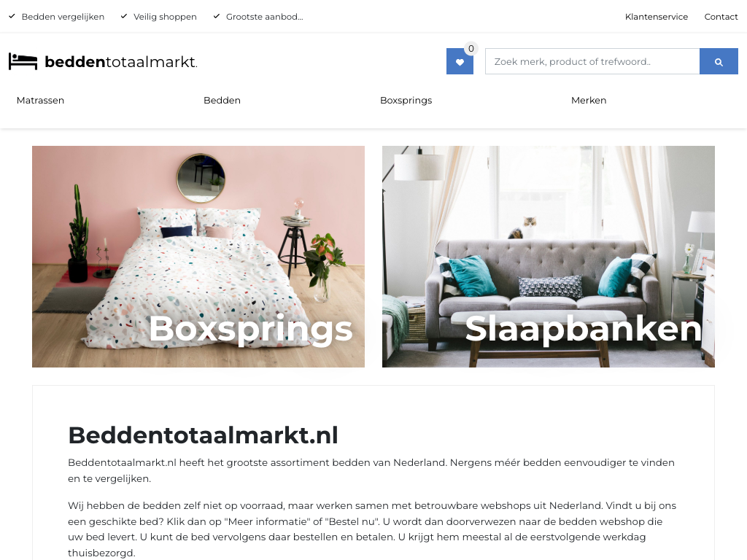Click the checkmark beside Veilig shoppen

[124, 16]
